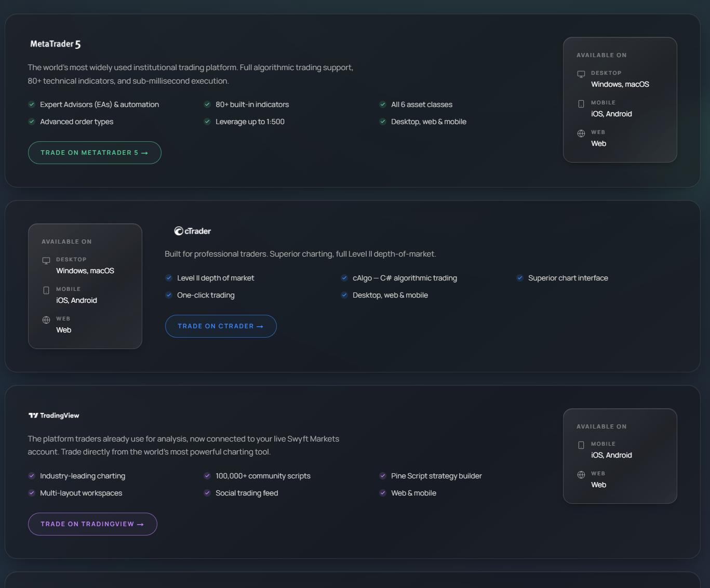
Task: Open Trade on MetaTrader 5 button
Action: (95, 153)
